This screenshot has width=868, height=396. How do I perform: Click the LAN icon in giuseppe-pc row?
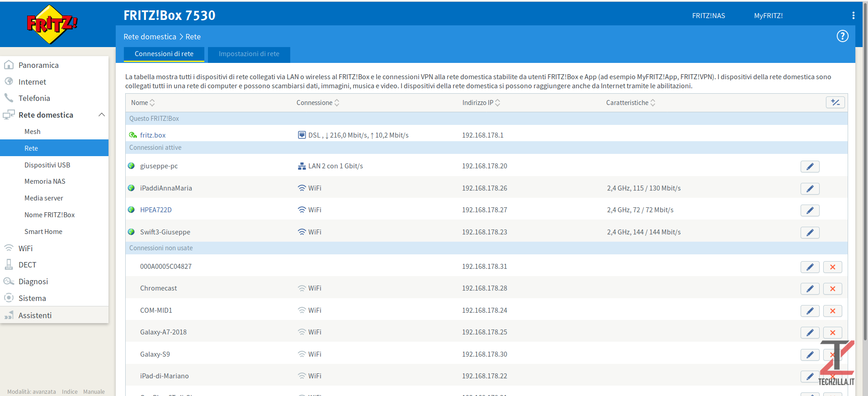(302, 166)
